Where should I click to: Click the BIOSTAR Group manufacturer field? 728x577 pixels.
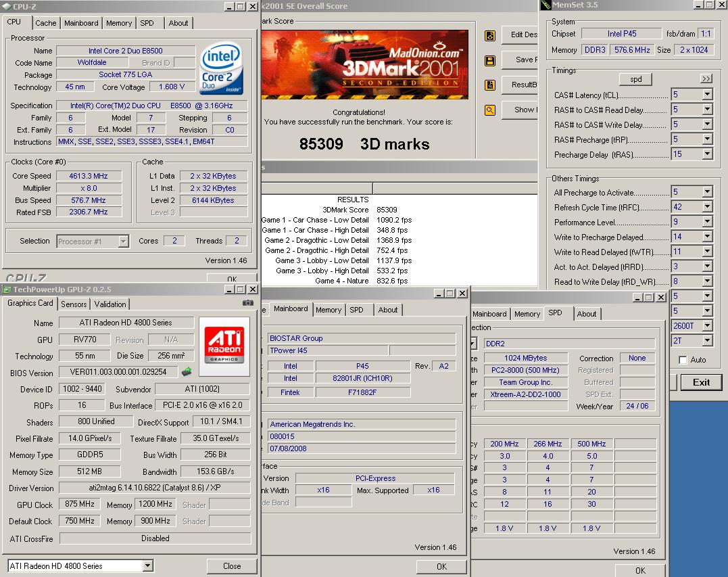click(x=361, y=338)
